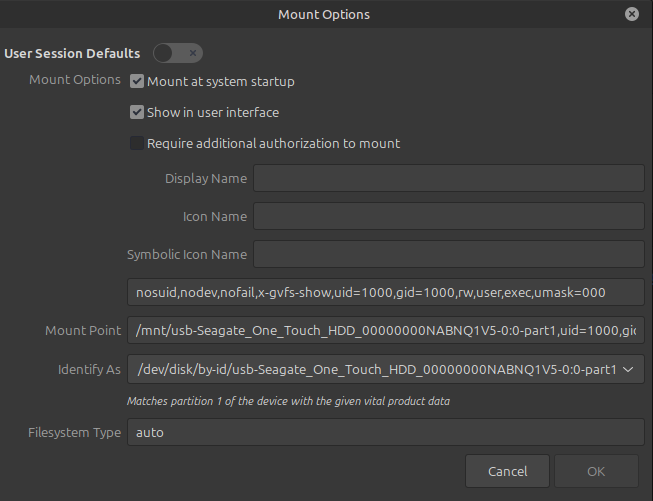Expand the Identify As dropdown arrow
Screen dimensions: 653x501
tap(628, 370)
